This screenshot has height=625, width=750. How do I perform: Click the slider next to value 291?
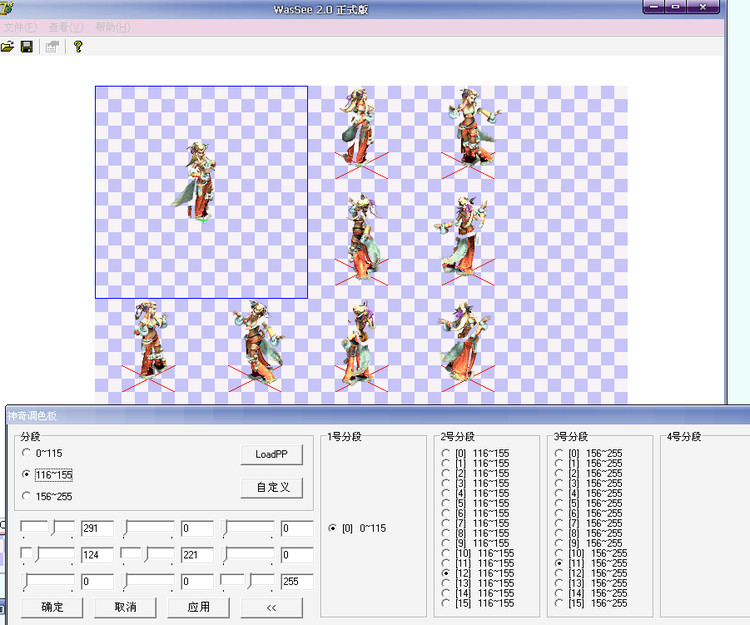47,528
